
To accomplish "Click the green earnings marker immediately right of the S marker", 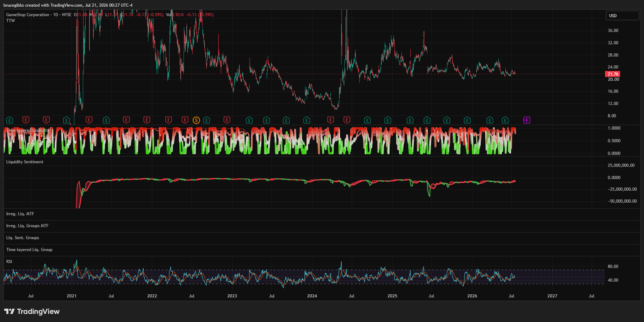I will point(206,120).
